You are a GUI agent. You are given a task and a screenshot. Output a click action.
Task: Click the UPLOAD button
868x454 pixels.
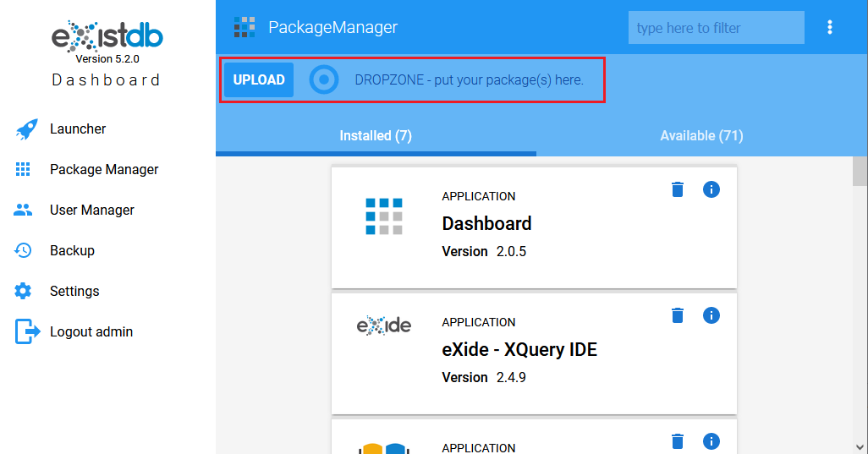259,80
